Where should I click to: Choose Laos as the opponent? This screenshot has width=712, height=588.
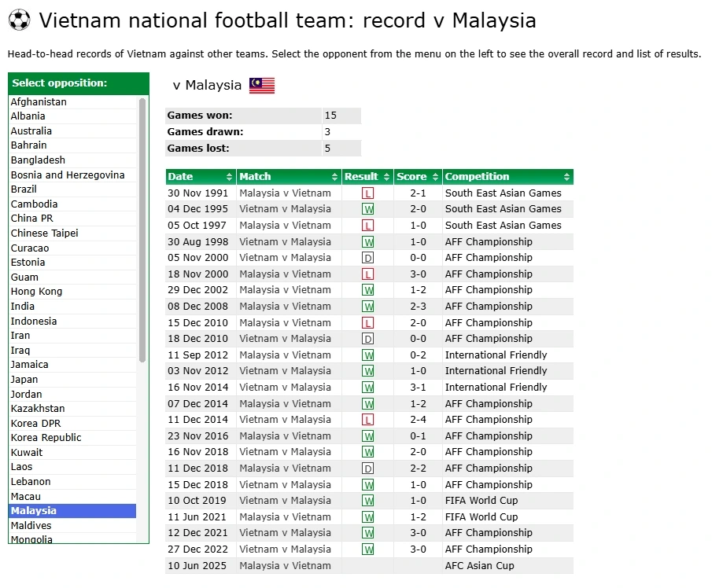[72, 467]
